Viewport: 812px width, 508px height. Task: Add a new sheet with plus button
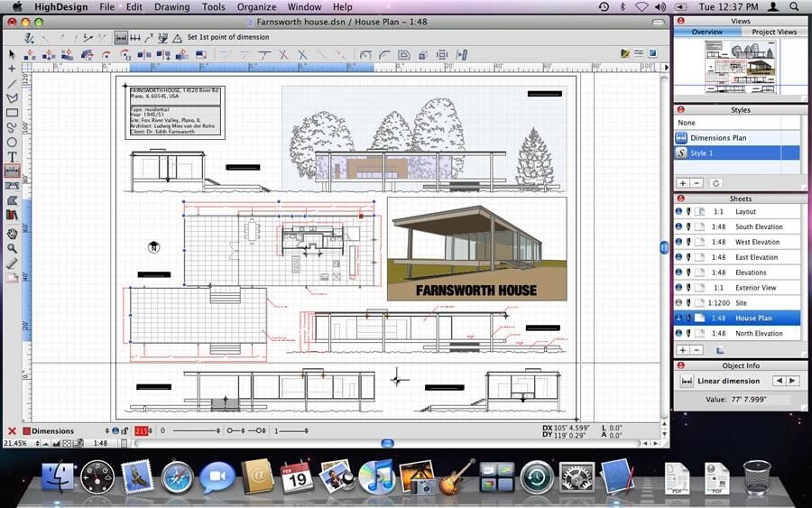(x=683, y=350)
